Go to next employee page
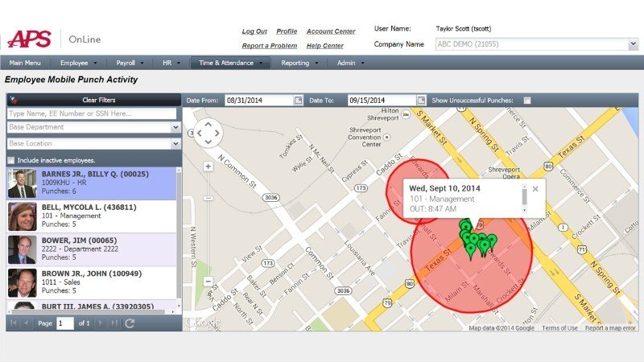 [100, 323]
